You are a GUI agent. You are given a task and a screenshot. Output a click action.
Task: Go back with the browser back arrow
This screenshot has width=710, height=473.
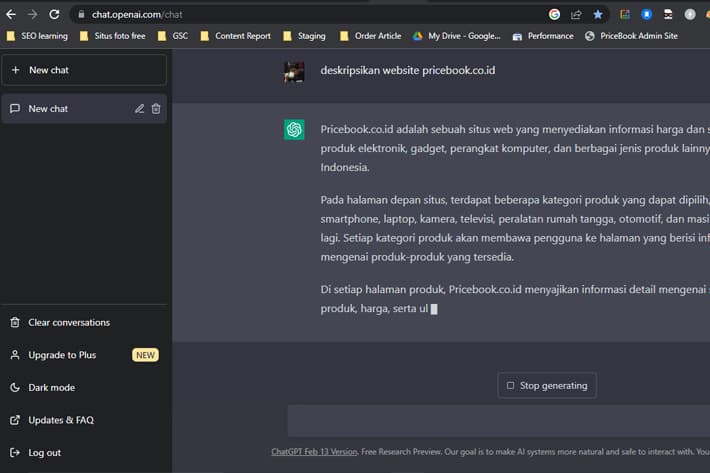(11, 14)
